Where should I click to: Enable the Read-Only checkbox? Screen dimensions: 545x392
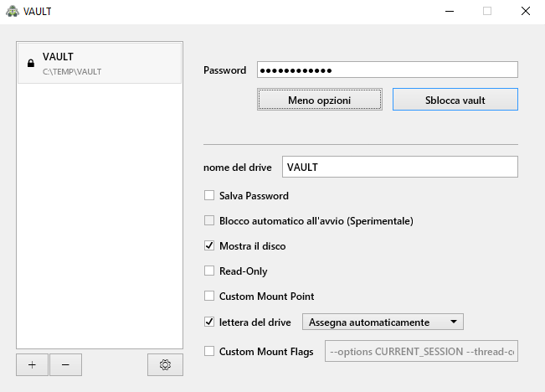pyautogui.click(x=209, y=271)
